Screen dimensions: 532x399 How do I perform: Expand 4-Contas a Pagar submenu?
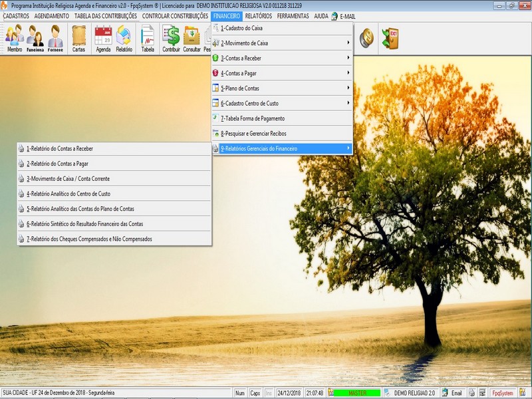282,73
